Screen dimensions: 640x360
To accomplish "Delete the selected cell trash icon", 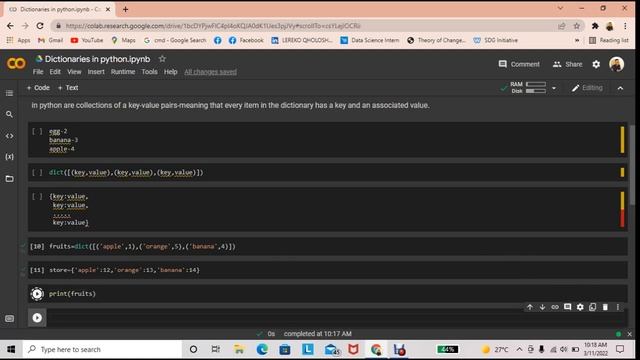I will coord(605,307).
